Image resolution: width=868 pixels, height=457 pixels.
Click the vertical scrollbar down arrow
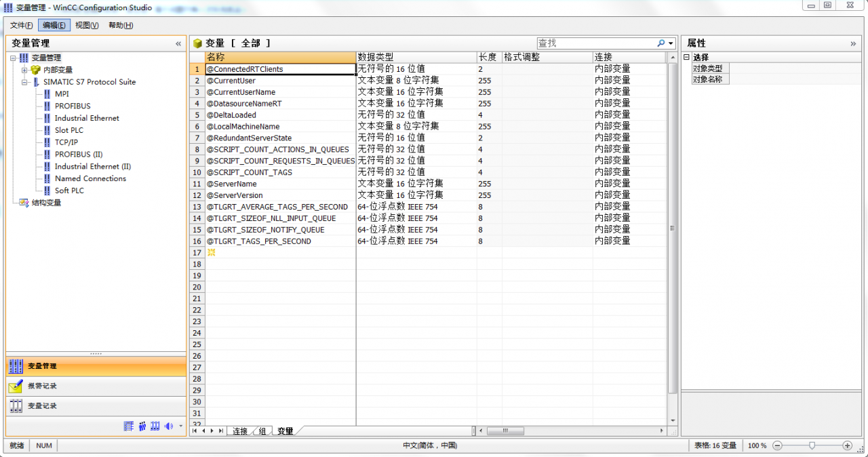[x=673, y=421]
